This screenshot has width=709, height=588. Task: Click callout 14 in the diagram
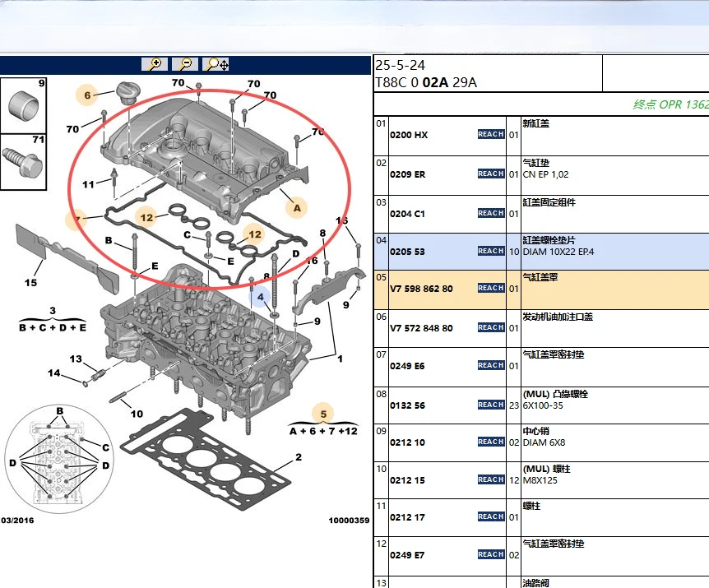(x=53, y=373)
